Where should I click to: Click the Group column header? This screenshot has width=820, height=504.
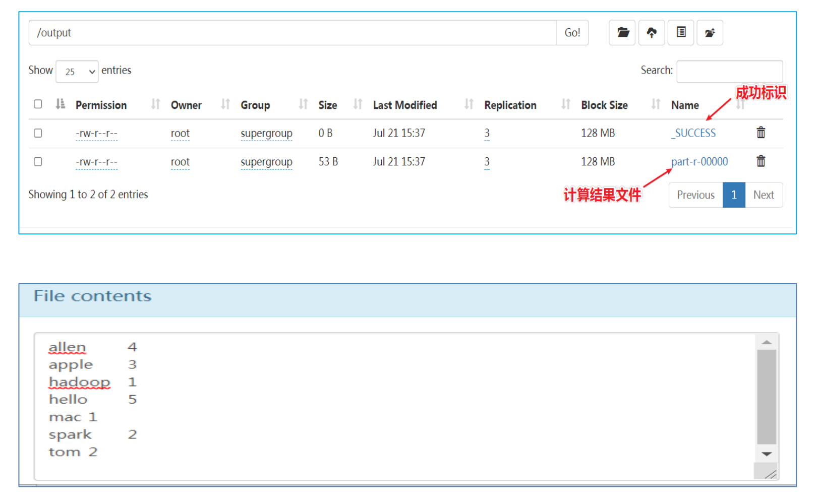[x=255, y=105]
